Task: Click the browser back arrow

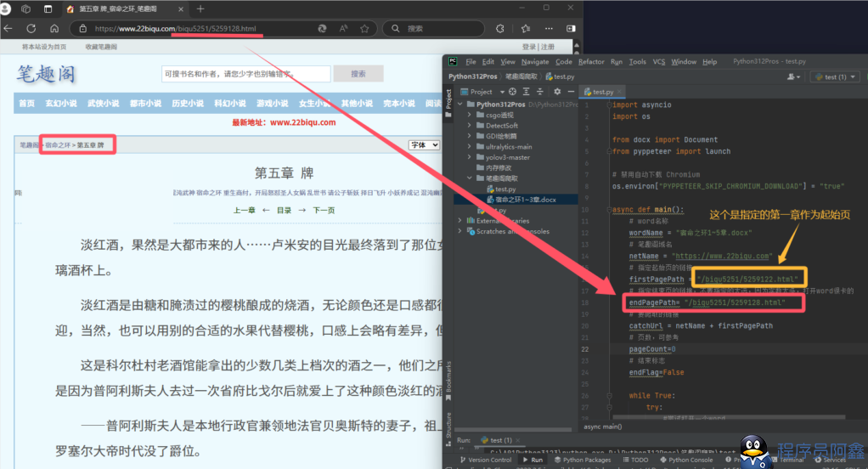Action: coord(8,28)
